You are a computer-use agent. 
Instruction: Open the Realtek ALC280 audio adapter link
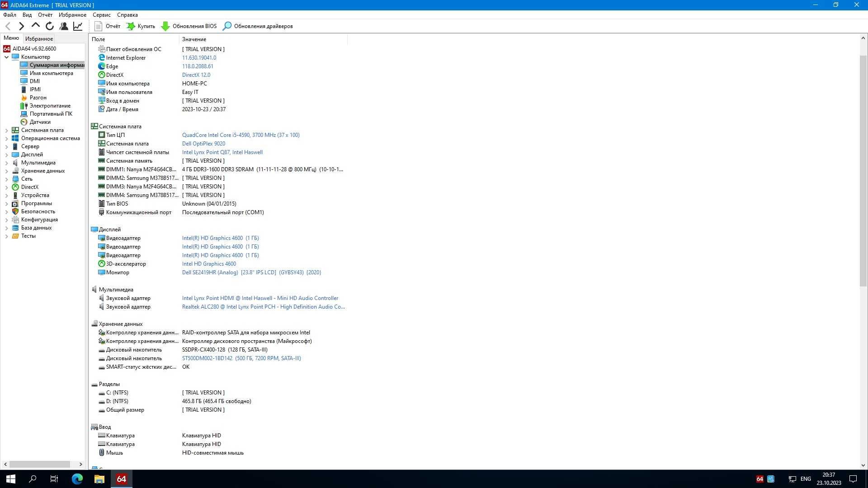tap(263, 307)
